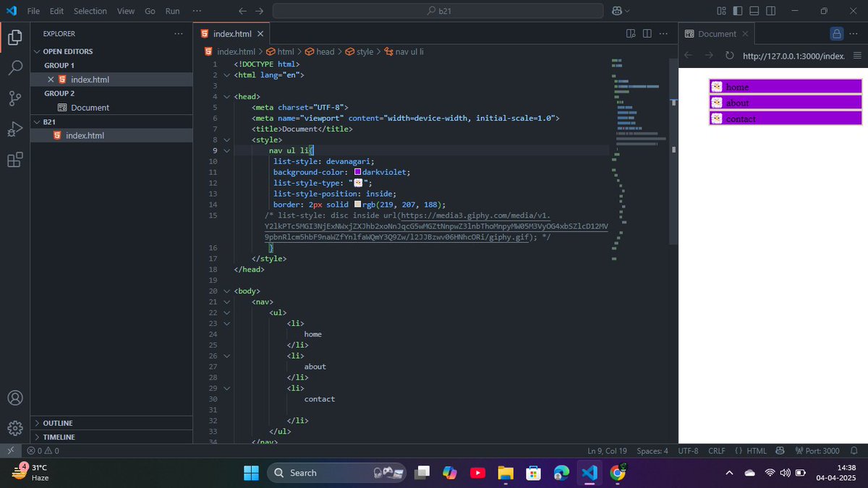Open the Copilot icon in title bar

(x=617, y=11)
